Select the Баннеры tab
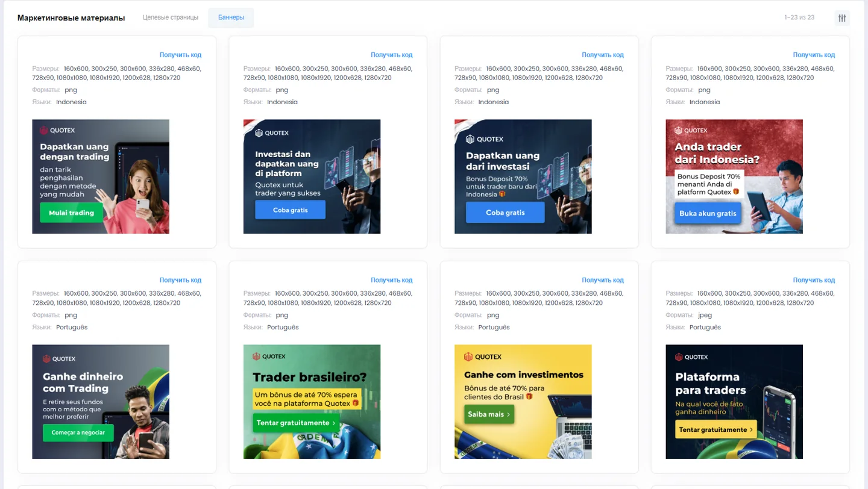Screen dimensions: 868x489 click(x=231, y=17)
